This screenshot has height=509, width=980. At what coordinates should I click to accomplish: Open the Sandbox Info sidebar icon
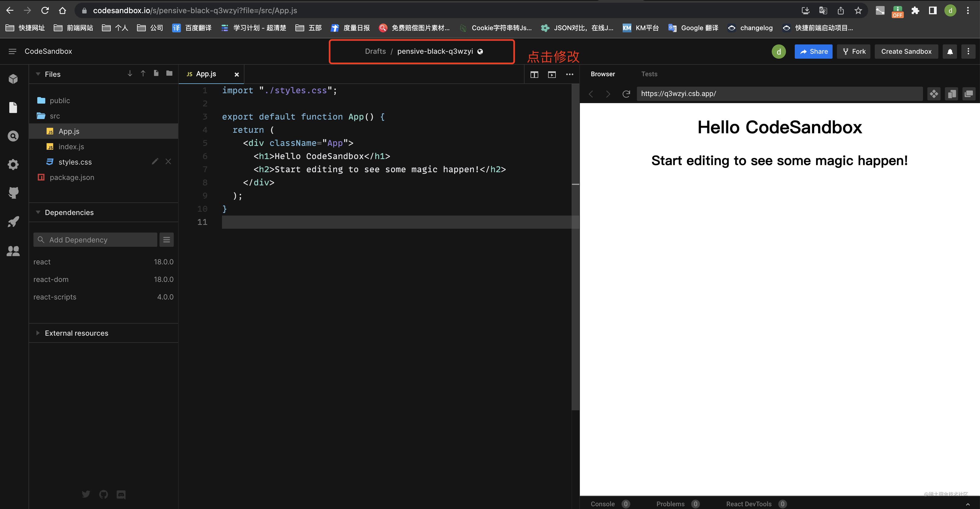click(x=13, y=79)
